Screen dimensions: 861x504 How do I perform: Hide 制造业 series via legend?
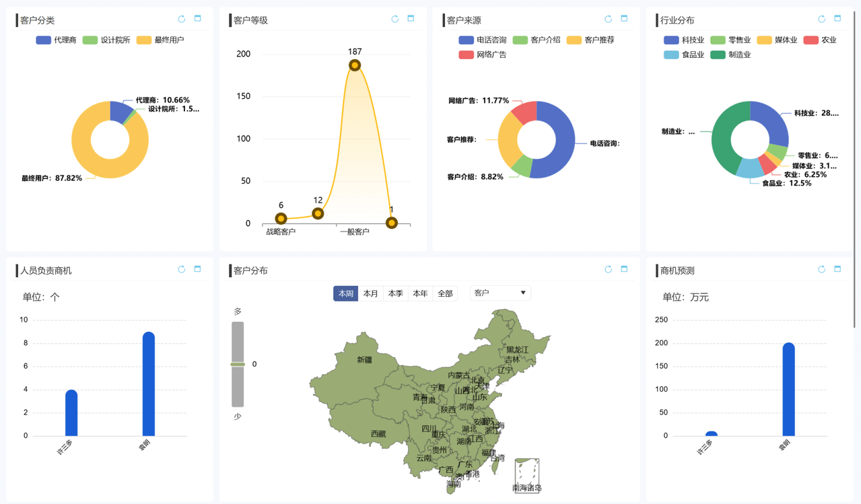pos(730,55)
